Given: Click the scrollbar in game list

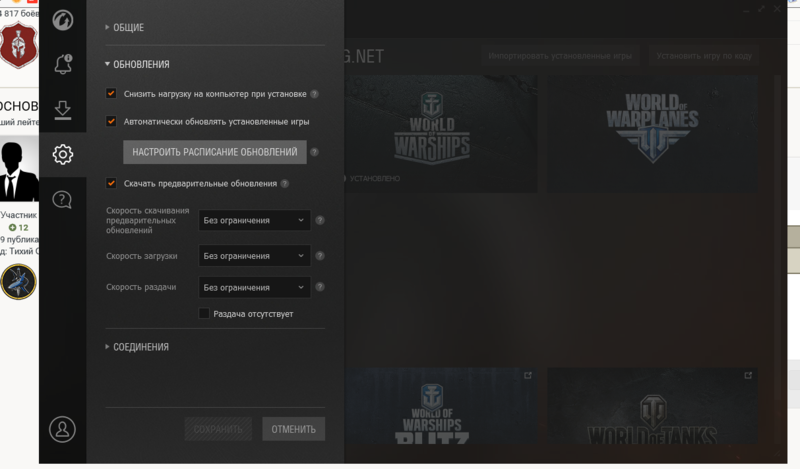Looking at the screenshot, I should 777,260.
